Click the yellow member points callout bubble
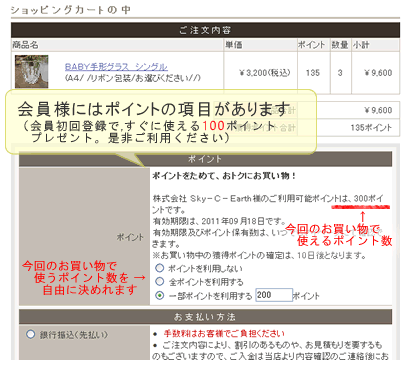 [161, 122]
